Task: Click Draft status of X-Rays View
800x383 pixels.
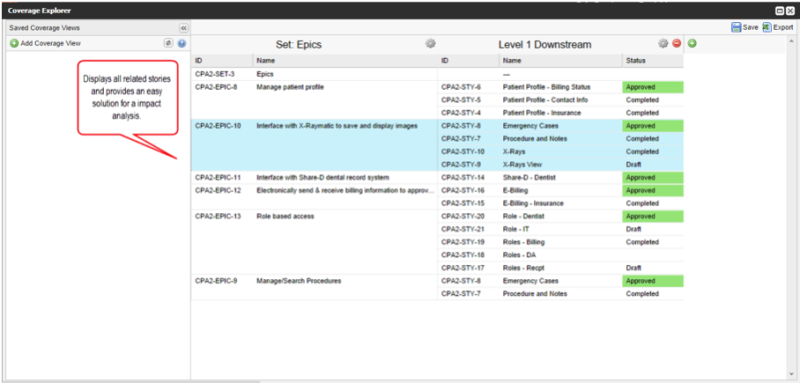Action: tap(633, 165)
